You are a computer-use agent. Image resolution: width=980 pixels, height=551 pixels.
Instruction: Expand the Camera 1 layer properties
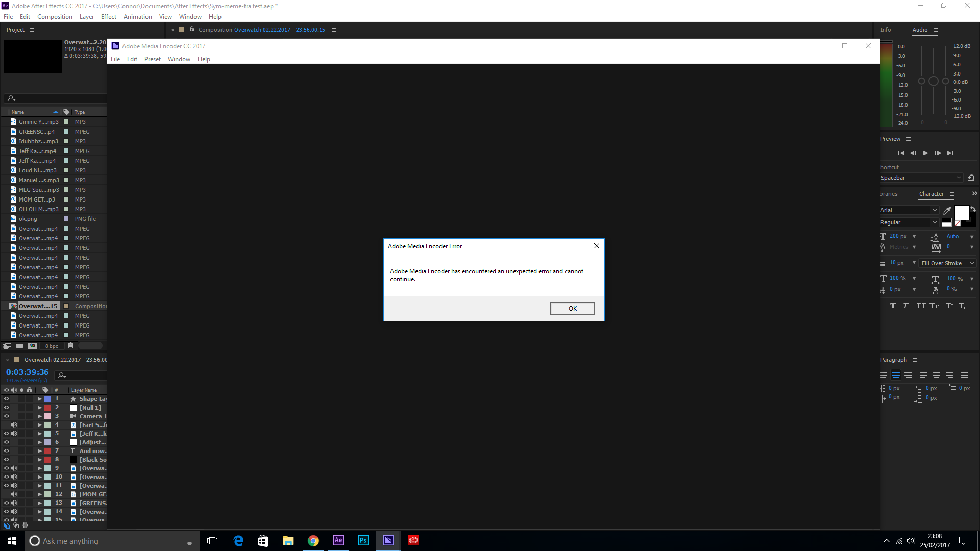(x=39, y=416)
